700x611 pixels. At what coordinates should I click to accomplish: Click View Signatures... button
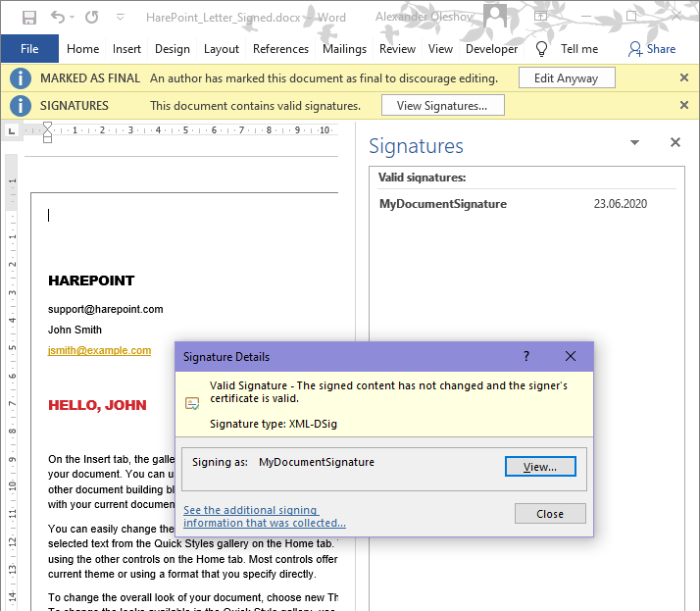click(x=442, y=105)
